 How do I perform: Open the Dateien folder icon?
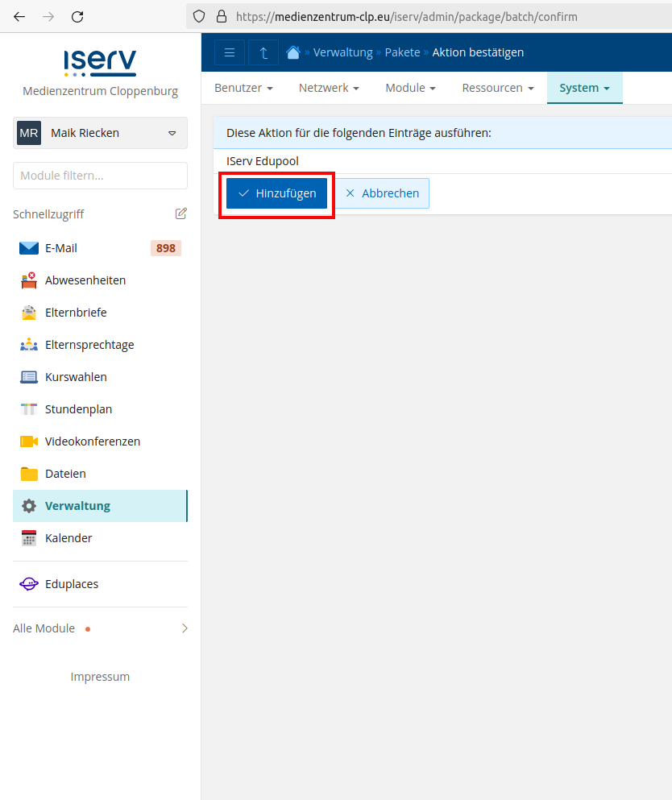(29, 474)
